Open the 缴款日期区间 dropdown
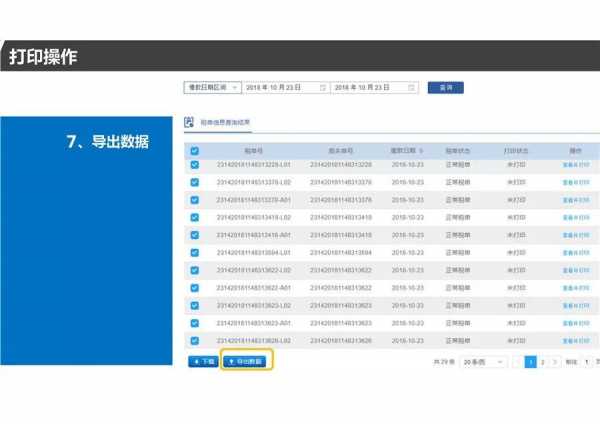Viewport: 600px width, 424px height. coord(211,88)
